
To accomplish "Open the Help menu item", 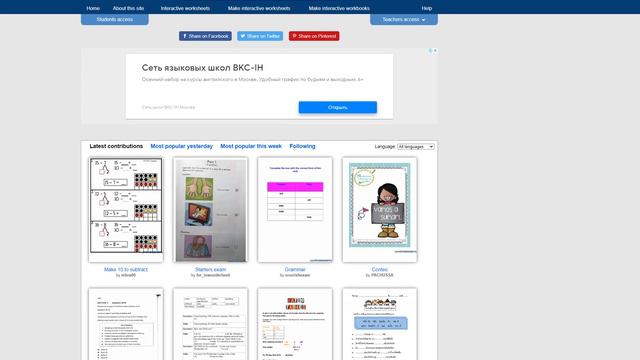I will pos(427,8).
